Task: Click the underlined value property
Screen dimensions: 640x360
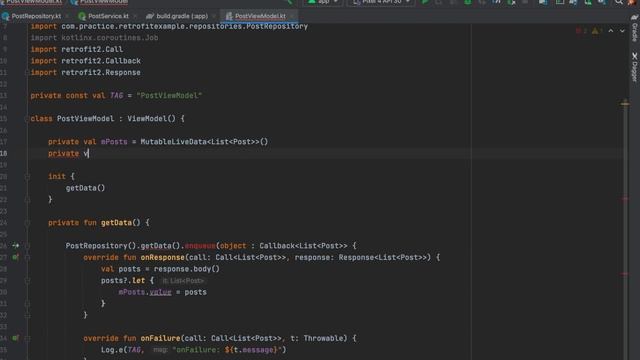Action: 160,292
